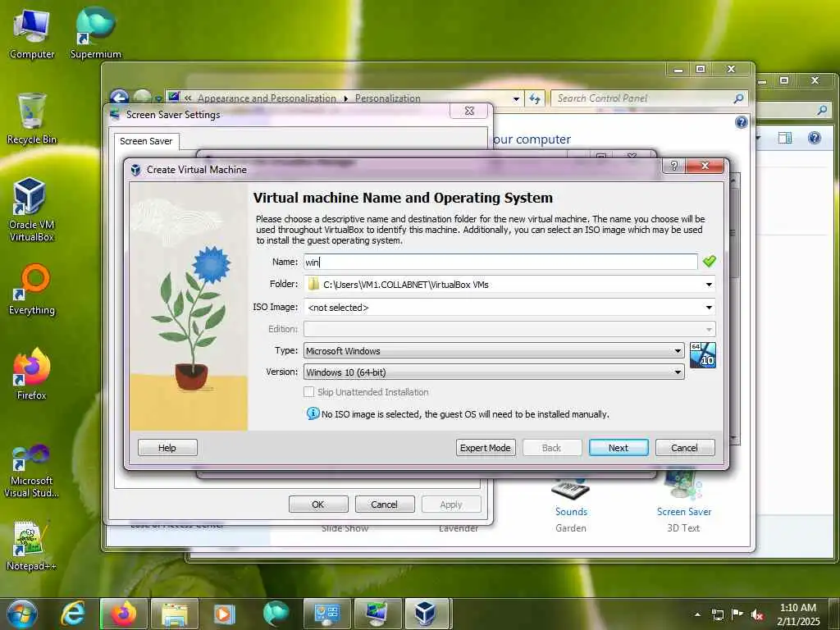The height and width of the screenshot is (630, 840).
Task: Click the Back arrow in Control Panel
Action: click(x=120, y=97)
